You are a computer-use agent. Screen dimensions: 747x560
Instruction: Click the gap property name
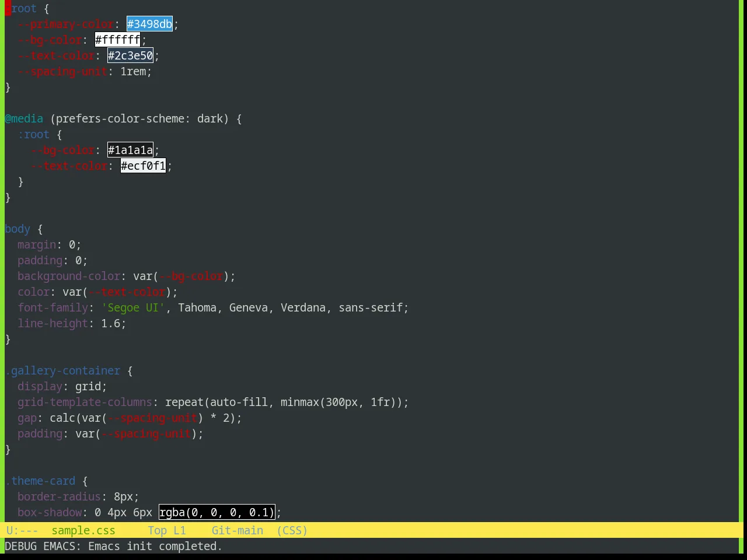point(27,418)
